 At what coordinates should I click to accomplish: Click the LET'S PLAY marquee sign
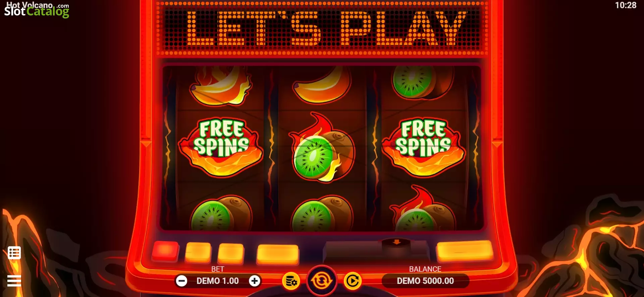click(322, 28)
